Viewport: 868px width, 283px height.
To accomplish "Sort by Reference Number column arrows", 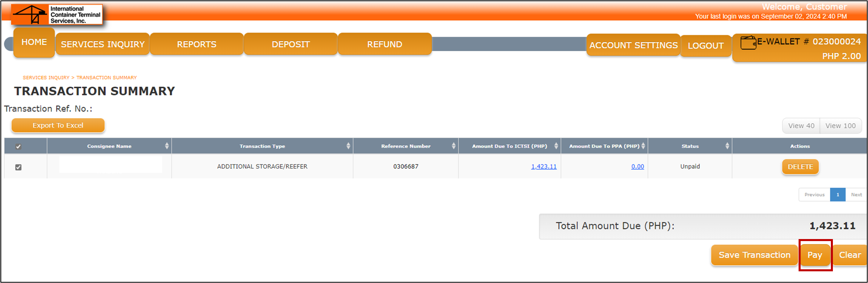I will coord(454,146).
